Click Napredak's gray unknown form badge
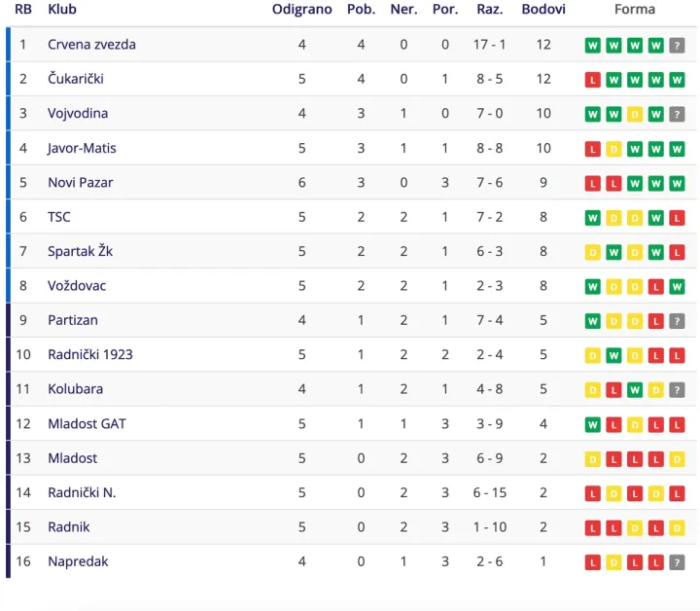 677,562
